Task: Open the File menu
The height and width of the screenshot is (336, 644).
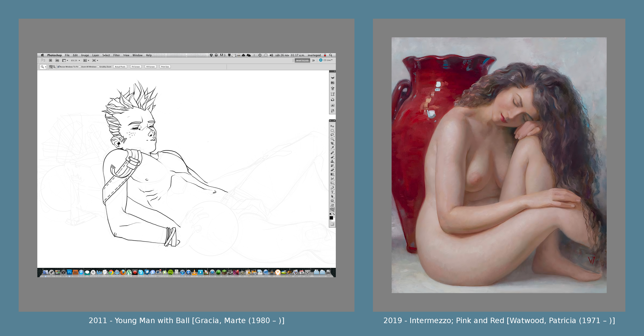Action: [x=67, y=55]
